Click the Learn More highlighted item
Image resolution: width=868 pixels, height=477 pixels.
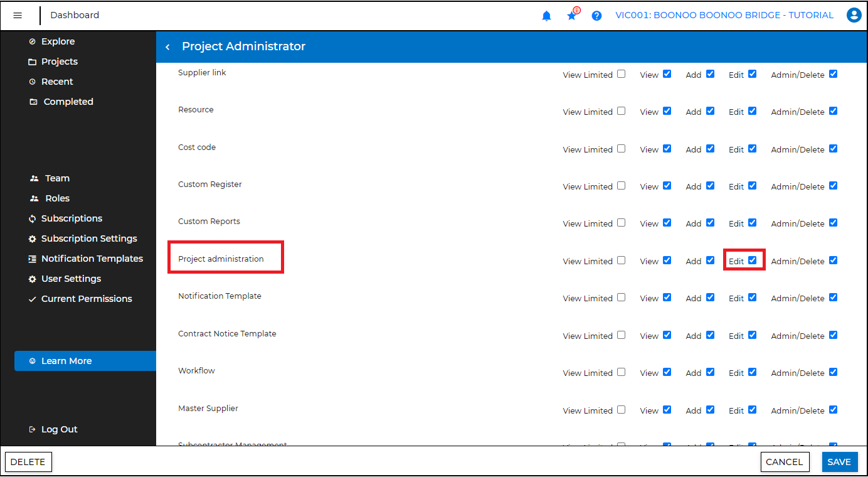66,361
